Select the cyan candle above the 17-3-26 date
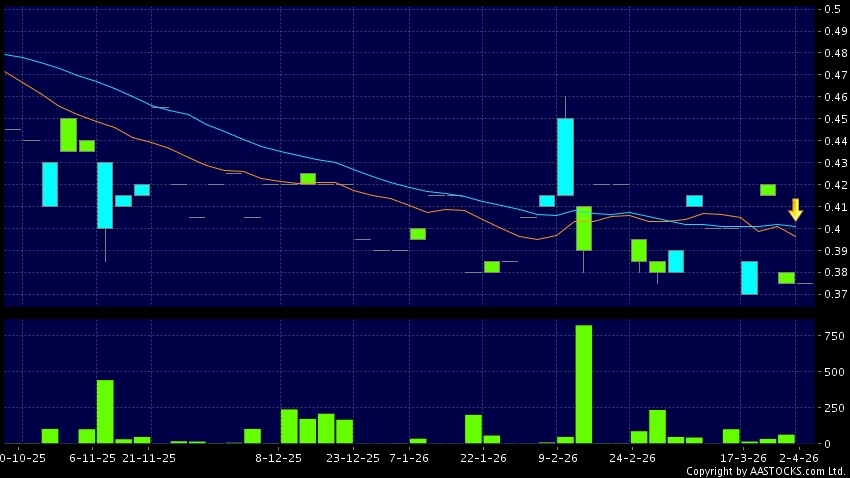 pyautogui.click(x=749, y=278)
